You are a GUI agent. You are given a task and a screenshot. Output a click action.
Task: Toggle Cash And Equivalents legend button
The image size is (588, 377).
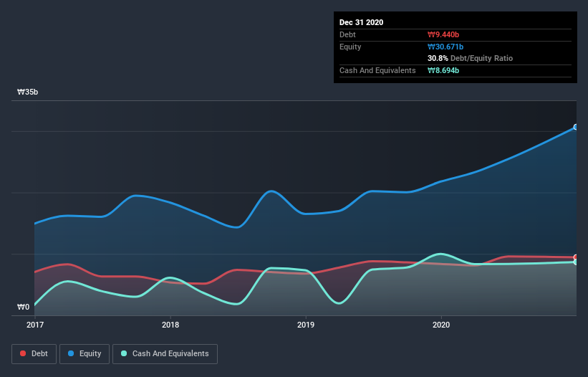pyautogui.click(x=165, y=354)
